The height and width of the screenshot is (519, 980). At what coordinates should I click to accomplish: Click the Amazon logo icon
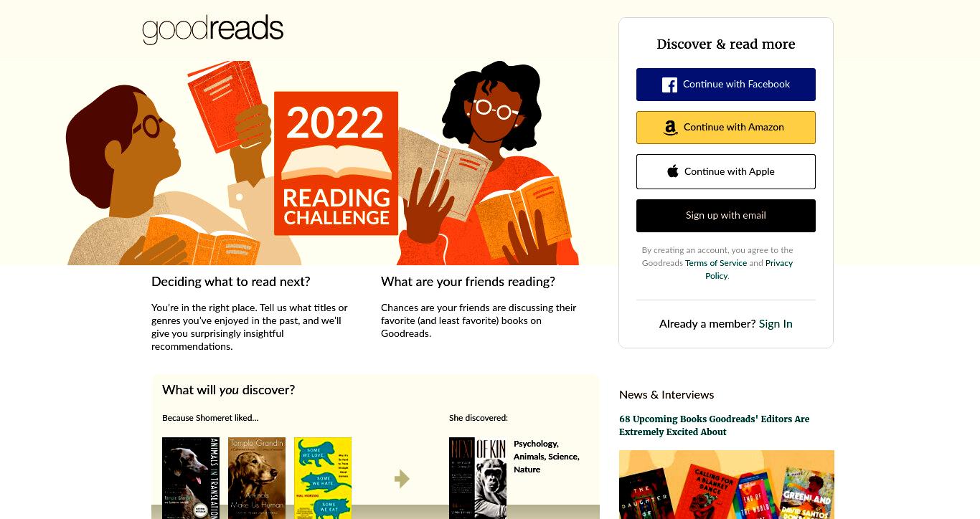tap(670, 128)
